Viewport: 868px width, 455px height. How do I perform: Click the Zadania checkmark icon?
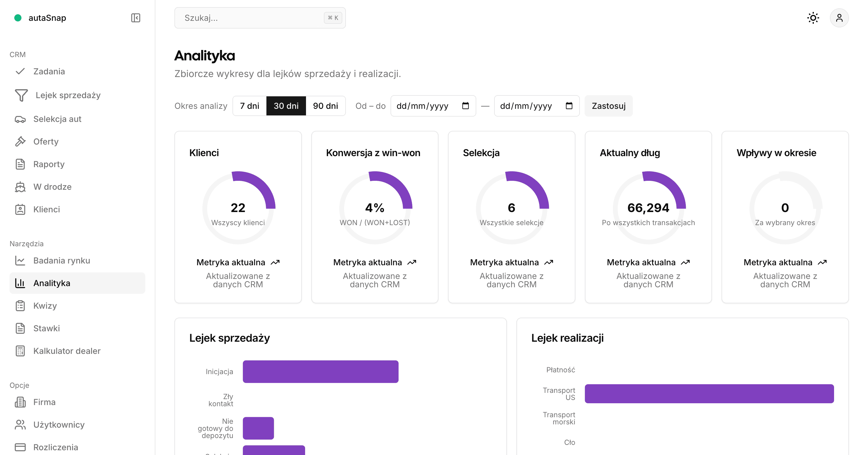tap(20, 71)
